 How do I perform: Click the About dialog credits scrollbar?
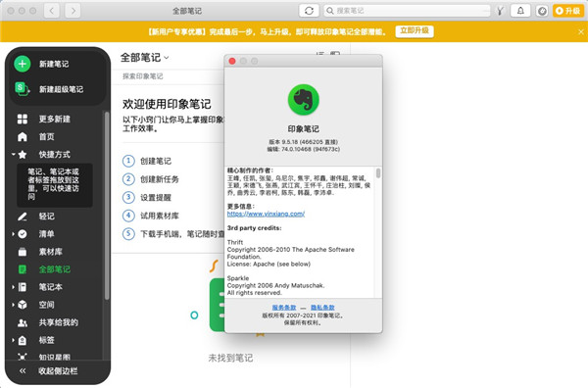(378, 173)
